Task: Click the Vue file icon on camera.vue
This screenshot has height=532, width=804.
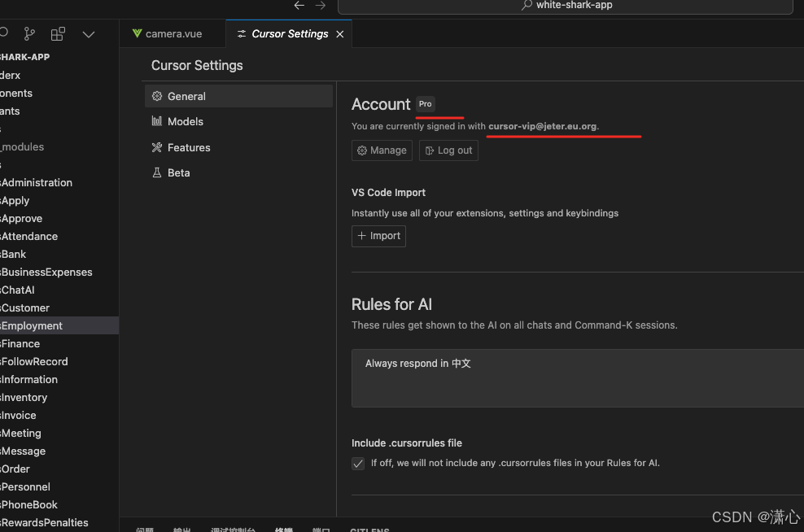Action: pyautogui.click(x=137, y=33)
